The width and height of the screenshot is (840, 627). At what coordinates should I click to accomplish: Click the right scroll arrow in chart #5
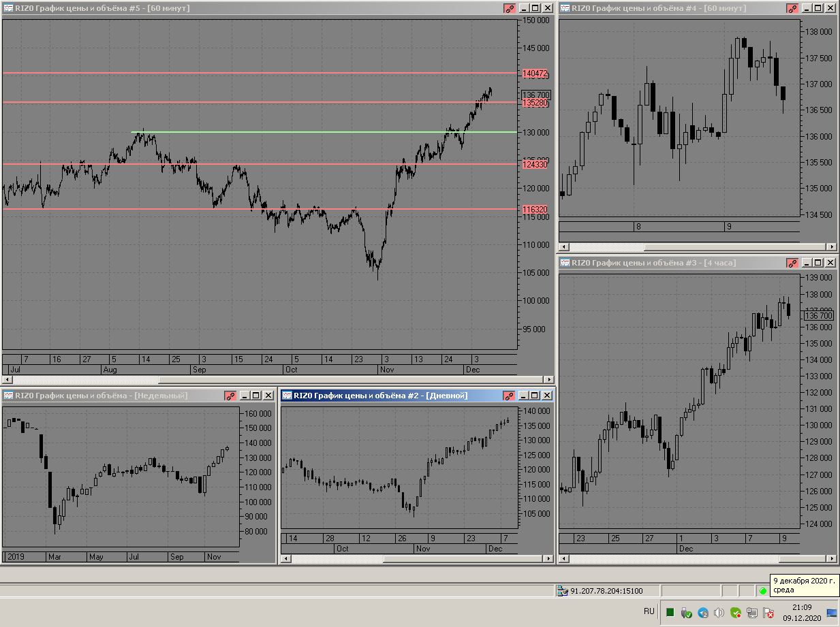[x=549, y=380]
